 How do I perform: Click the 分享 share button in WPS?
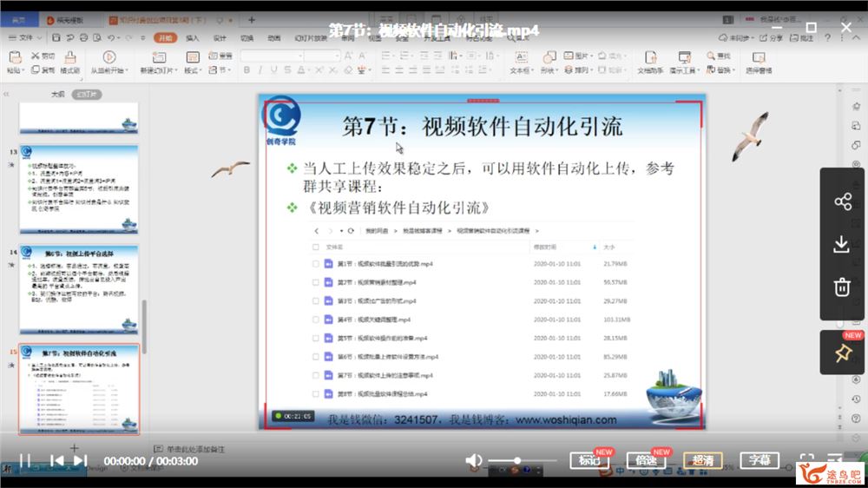(771, 37)
